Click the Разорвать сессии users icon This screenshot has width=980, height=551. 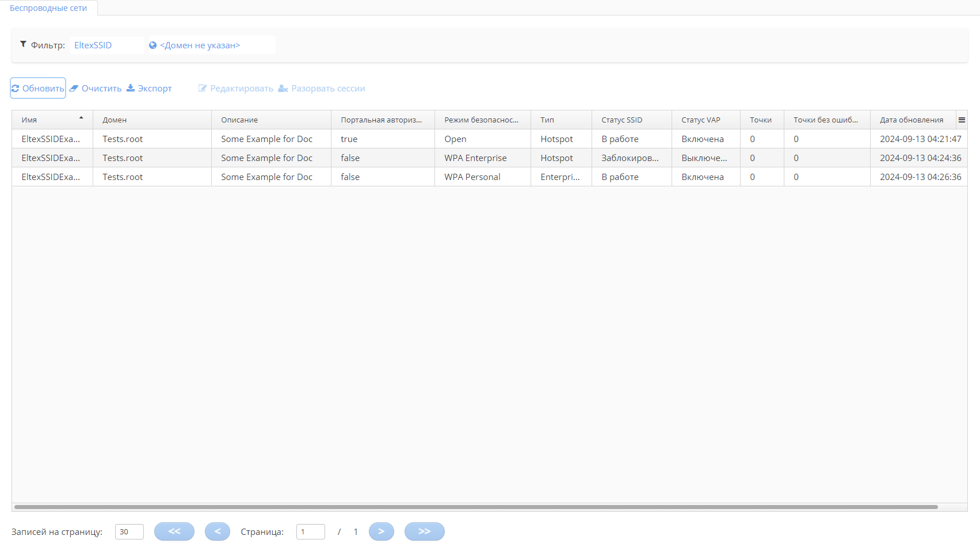(x=283, y=88)
